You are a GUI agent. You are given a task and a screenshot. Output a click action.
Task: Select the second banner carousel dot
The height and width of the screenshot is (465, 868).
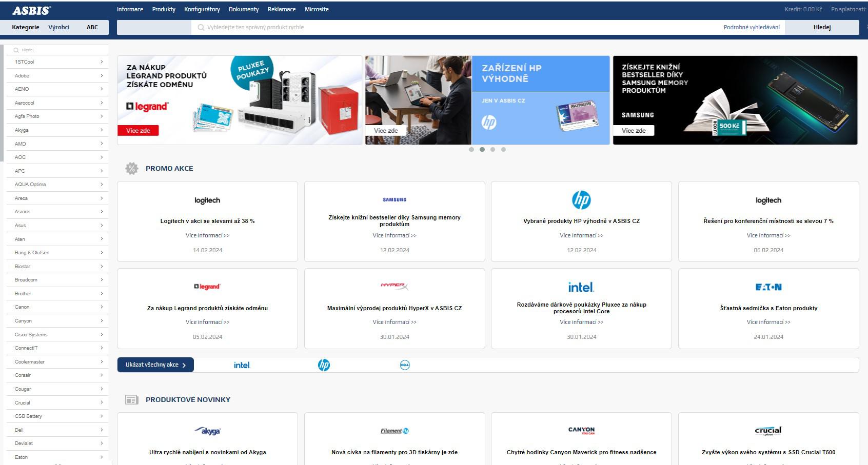482,150
